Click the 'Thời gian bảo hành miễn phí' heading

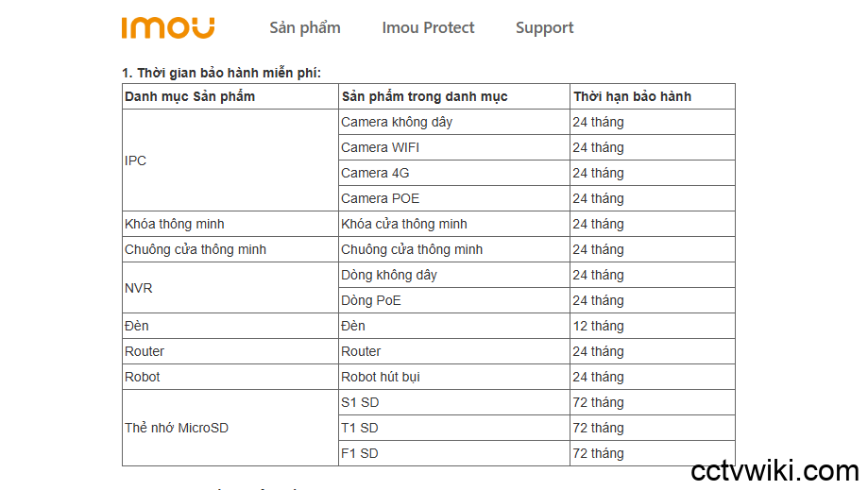[222, 73]
